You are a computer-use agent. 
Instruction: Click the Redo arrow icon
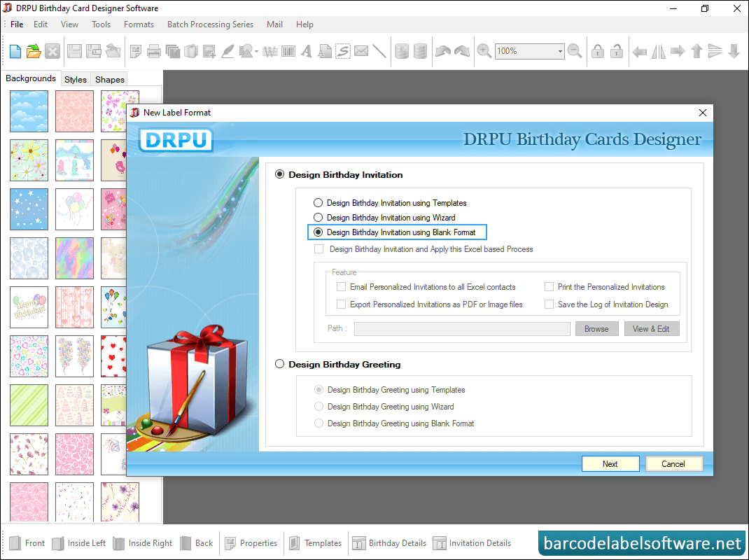[462, 51]
